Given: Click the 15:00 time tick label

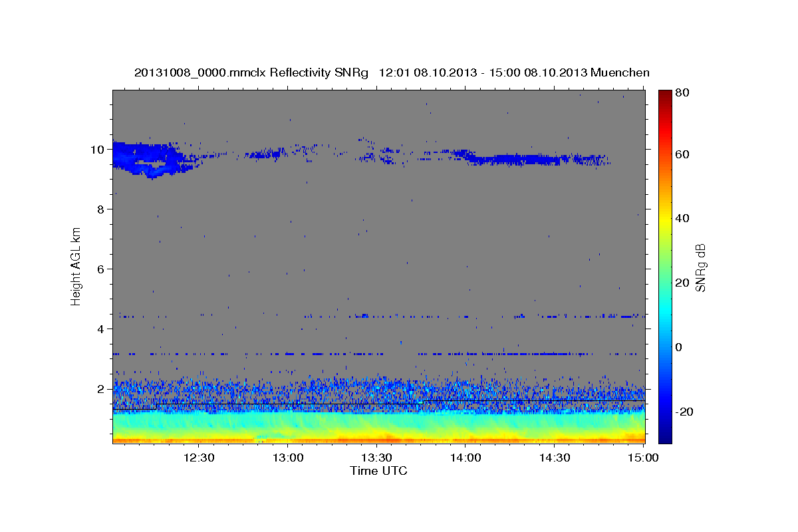Looking at the screenshot, I should 643,458.
